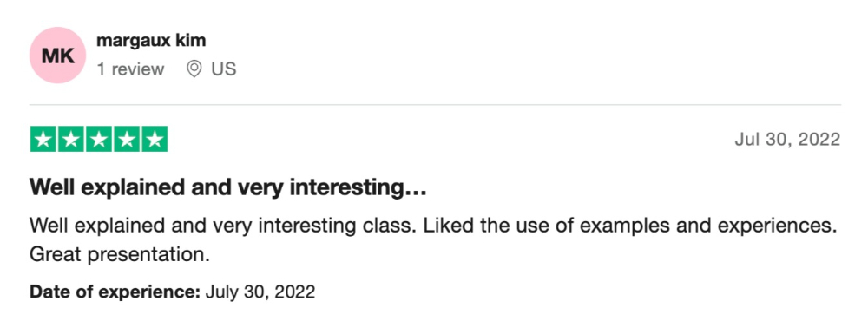
Task: Select the third green rating star
Action: [x=99, y=140]
